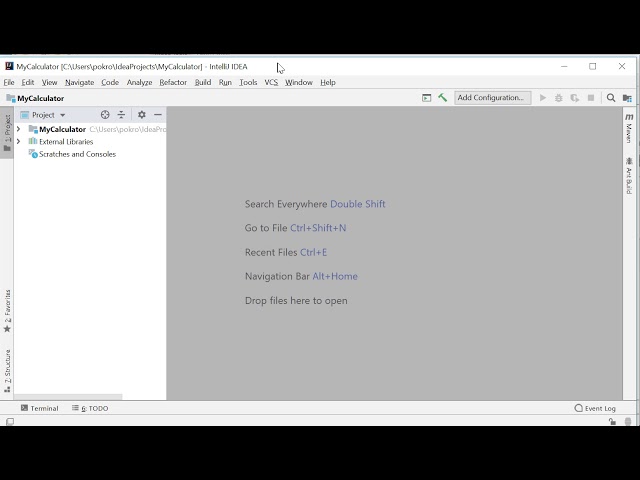
Task: Click the "Drop files here to open" text
Action: [296, 301]
